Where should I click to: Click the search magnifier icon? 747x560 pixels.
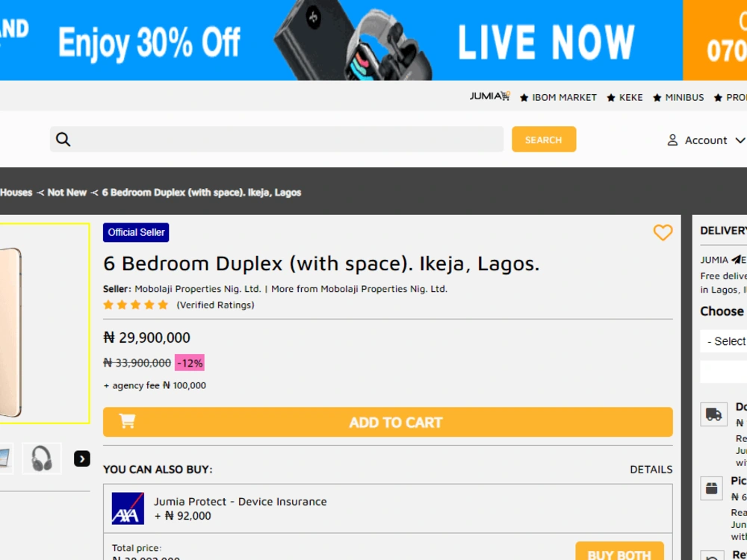click(63, 140)
